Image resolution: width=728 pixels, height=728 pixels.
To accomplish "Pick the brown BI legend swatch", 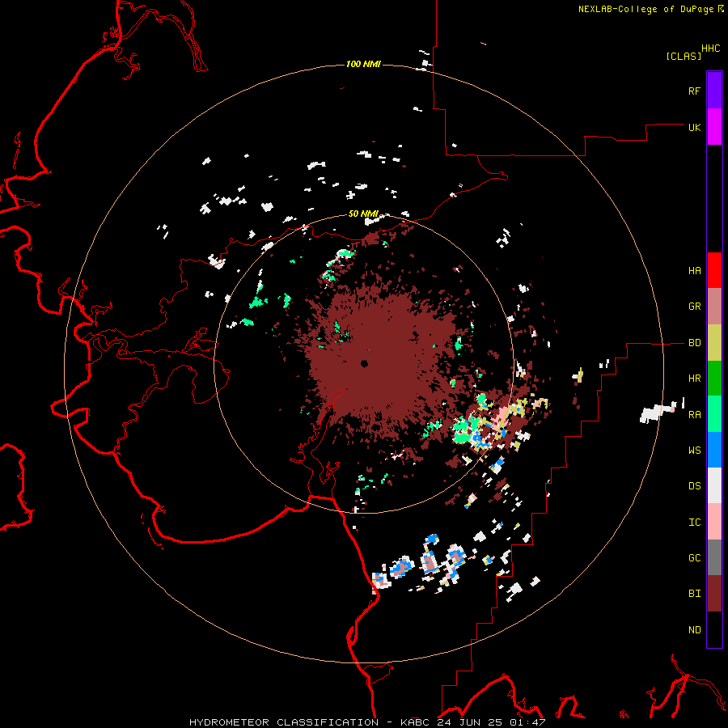I will coord(714,594).
